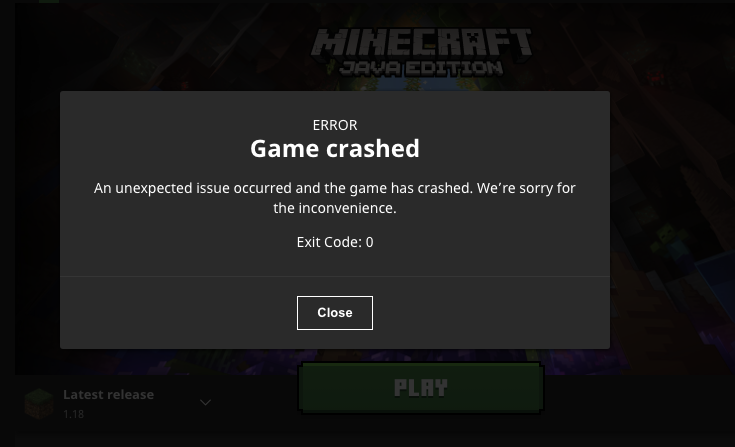The width and height of the screenshot is (735, 447).
Task: Close the Game crashed error dialog
Action: [x=335, y=313]
